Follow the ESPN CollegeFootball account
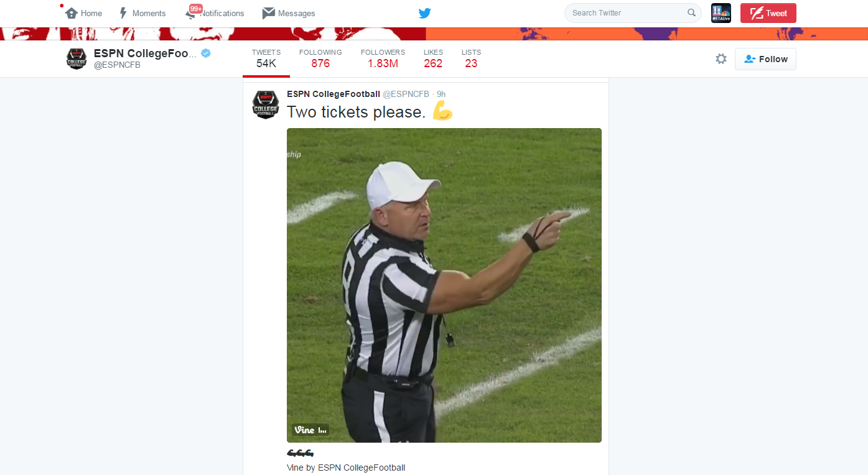The height and width of the screenshot is (475, 868). (x=765, y=58)
